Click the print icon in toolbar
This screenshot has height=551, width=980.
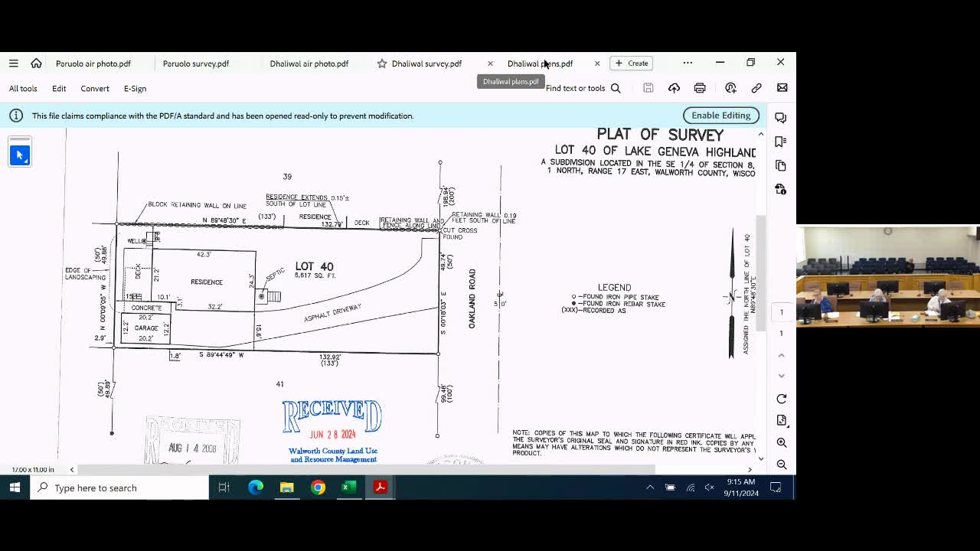coord(700,88)
